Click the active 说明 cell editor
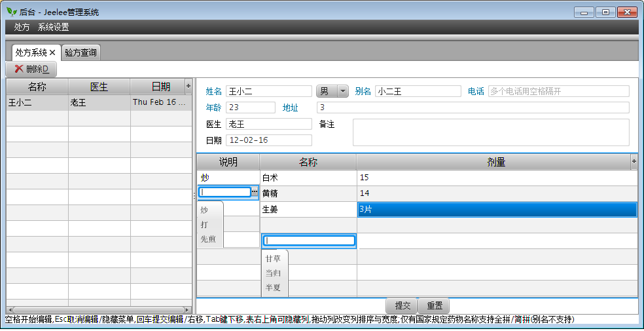The height and width of the screenshot is (331, 644). [224, 191]
